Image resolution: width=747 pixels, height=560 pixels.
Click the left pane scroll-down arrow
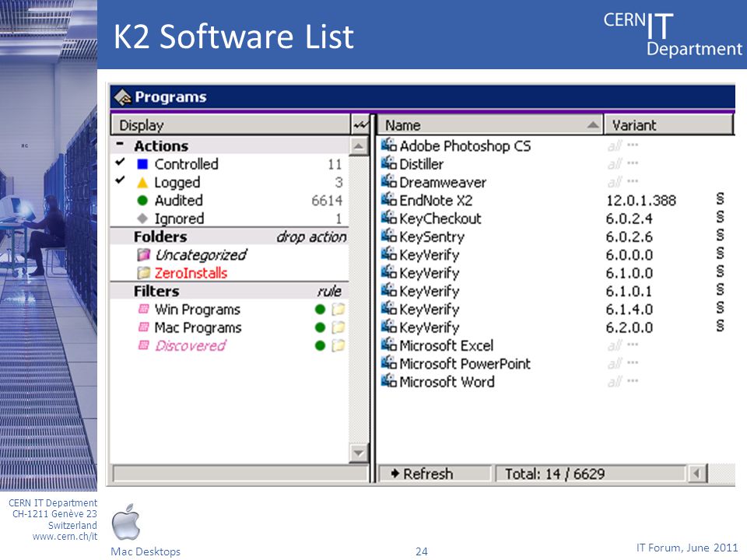coord(359,453)
